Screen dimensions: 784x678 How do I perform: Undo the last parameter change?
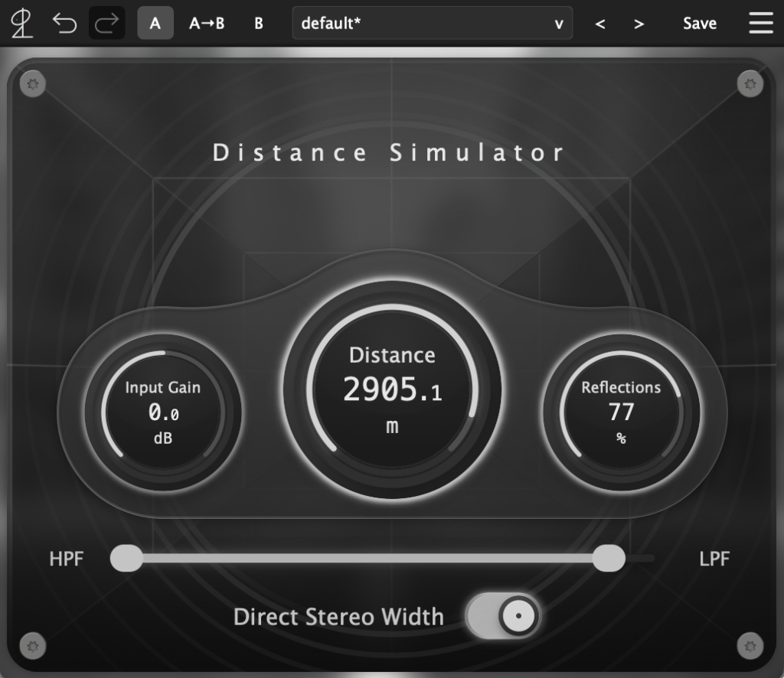tap(64, 24)
